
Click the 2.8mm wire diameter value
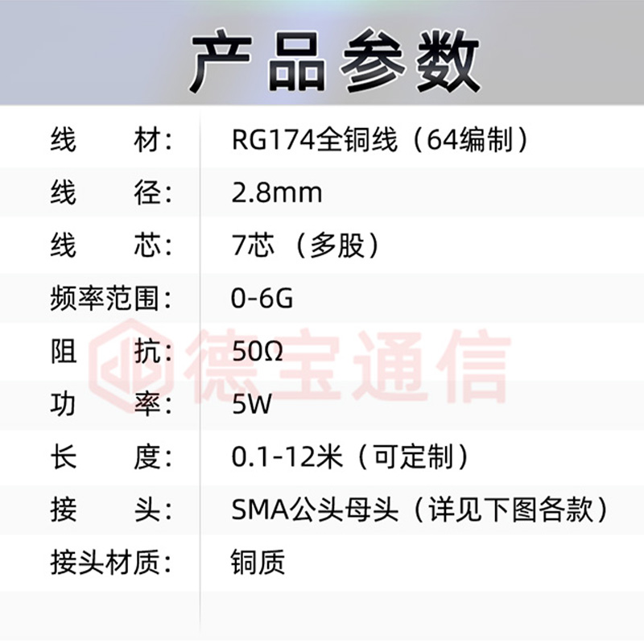277,193
